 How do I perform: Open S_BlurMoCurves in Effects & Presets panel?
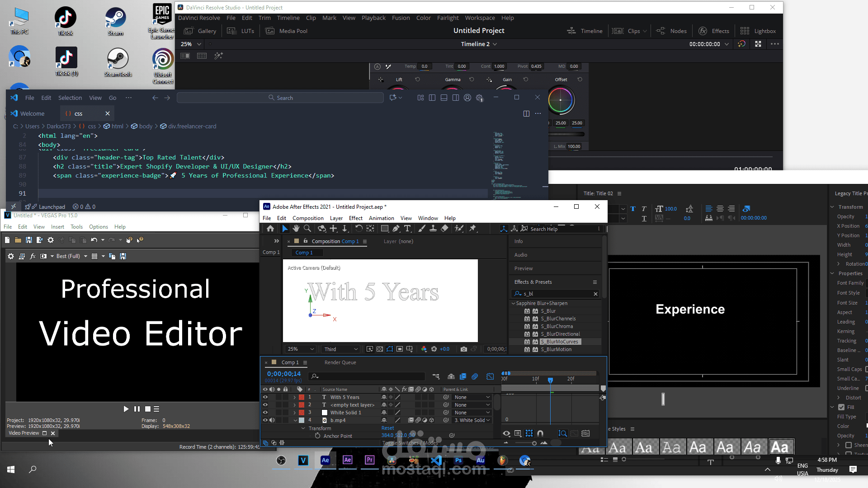pos(560,342)
